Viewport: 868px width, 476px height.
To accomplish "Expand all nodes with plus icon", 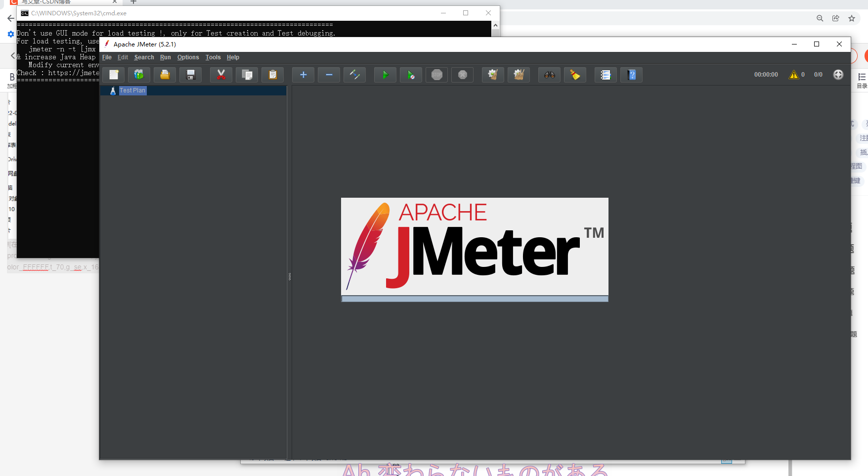I will click(x=303, y=75).
